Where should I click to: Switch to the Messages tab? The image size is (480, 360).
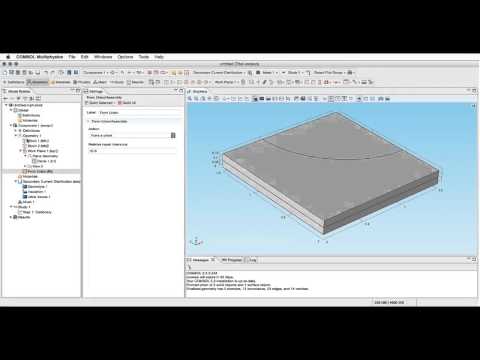pyautogui.click(x=200, y=260)
